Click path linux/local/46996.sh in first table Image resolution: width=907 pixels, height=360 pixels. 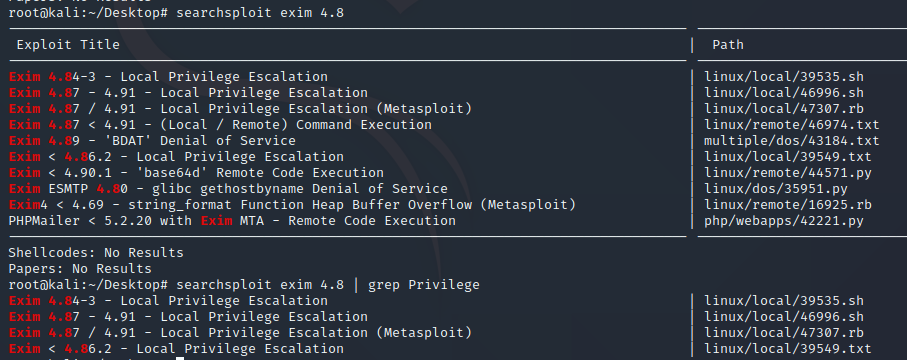784,93
